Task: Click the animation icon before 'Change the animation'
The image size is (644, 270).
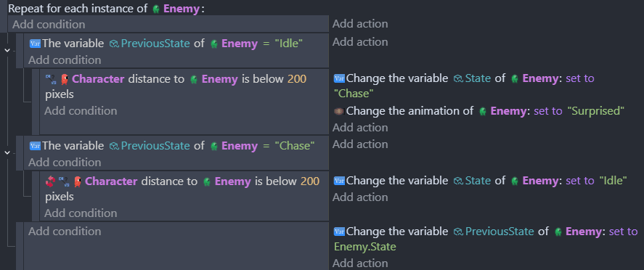Action: [339, 111]
